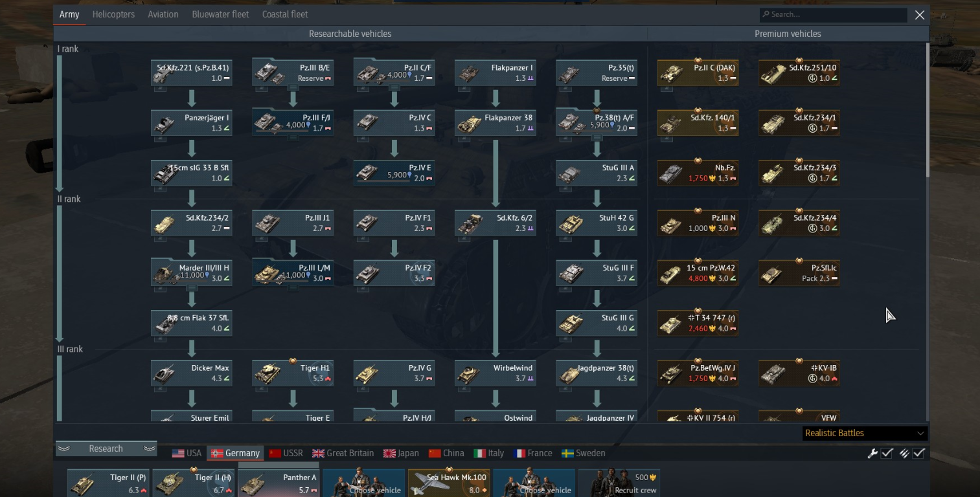The height and width of the screenshot is (497, 980).
Task: Select the StuH 42 G vehicle
Action: pos(597,223)
